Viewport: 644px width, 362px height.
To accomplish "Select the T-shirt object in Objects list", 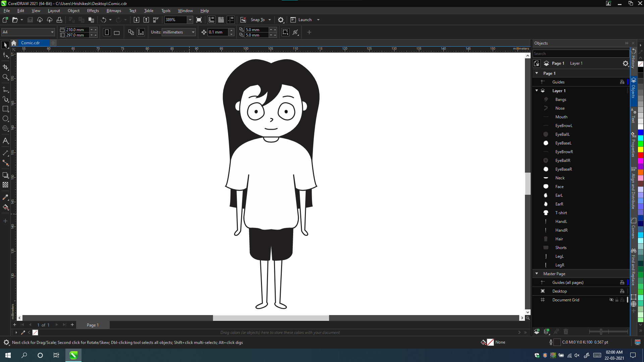I will click(x=561, y=213).
